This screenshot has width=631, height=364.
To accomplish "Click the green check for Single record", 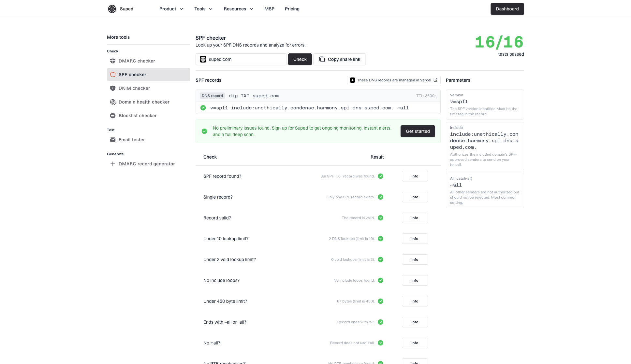I will [380, 197].
